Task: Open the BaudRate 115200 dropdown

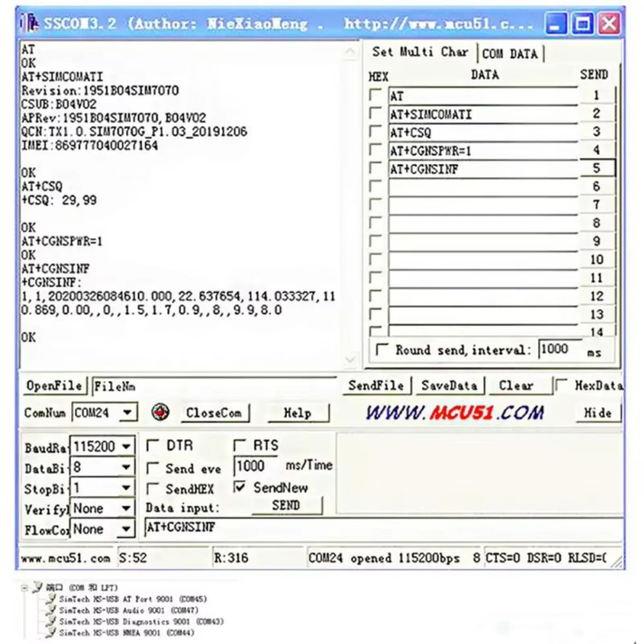Action: pos(126,446)
